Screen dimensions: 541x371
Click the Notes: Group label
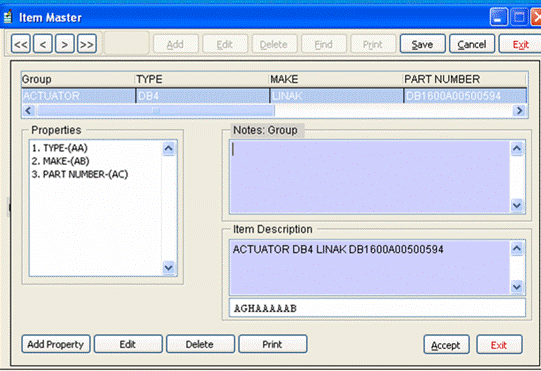(265, 130)
